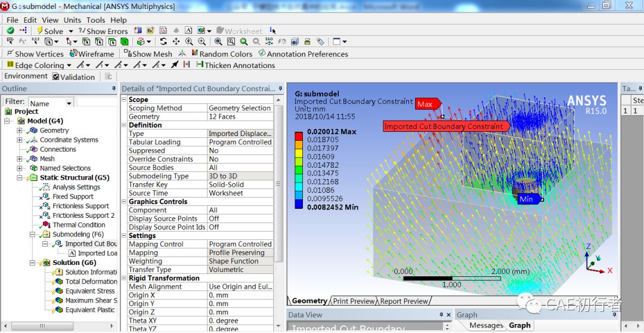Image resolution: width=644 pixels, height=333 pixels.
Task: Click the green Zoom To Fit magnifier
Action: click(244, 42)
